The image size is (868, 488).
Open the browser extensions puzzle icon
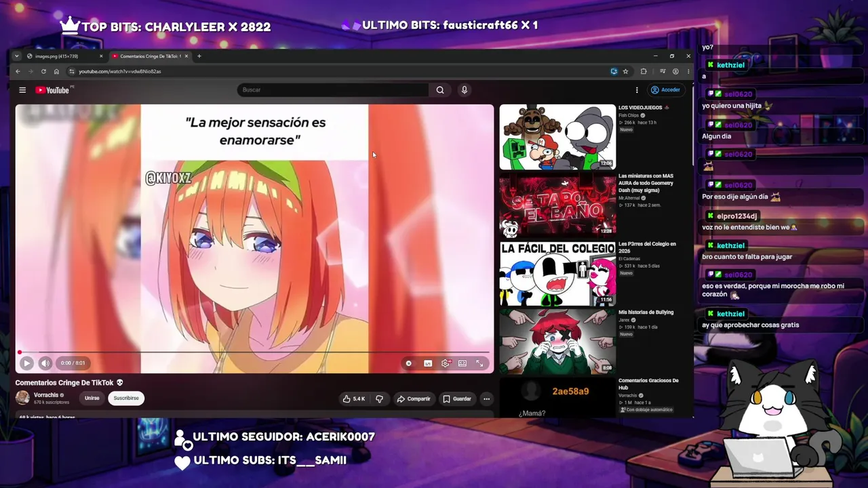tap(644, 72)
